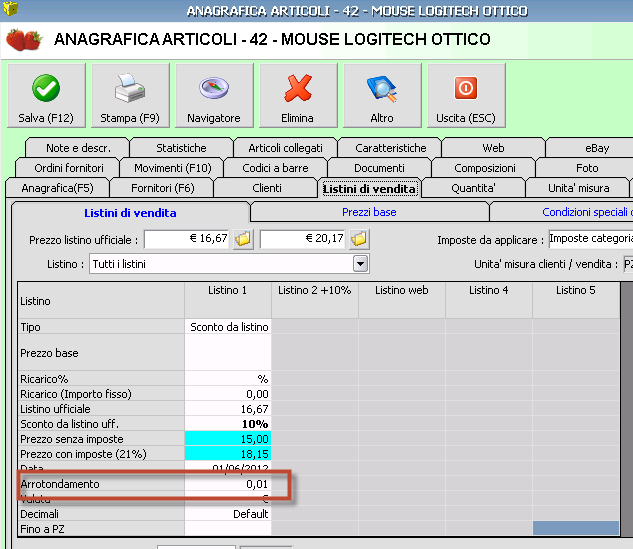
Task: Open the Codici a barre tab
Action: pos(275,168)
